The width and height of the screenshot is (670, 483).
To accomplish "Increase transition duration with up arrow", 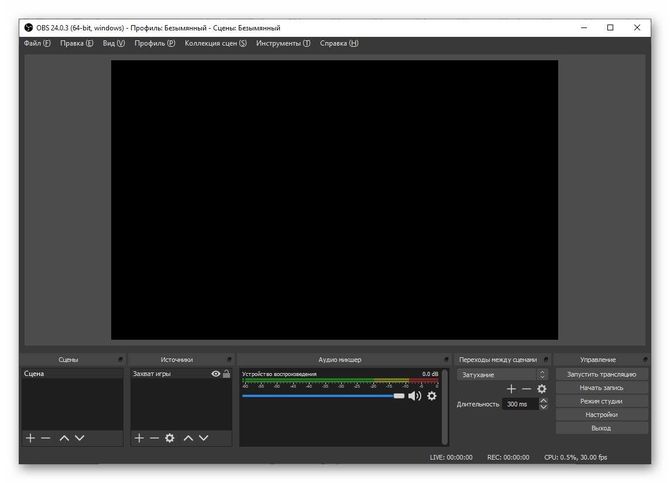I will 544,401.
